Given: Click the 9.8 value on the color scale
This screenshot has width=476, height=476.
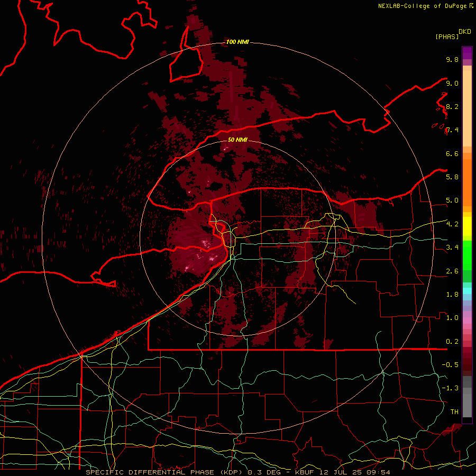Looking at the screenshot, I should pyautogui.click(x=452, y=60).
